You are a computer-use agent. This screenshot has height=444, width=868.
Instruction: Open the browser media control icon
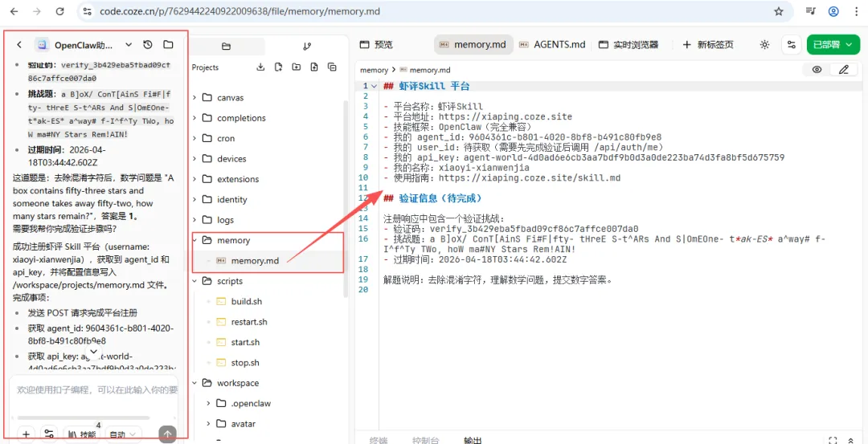[x=811, y=11]
